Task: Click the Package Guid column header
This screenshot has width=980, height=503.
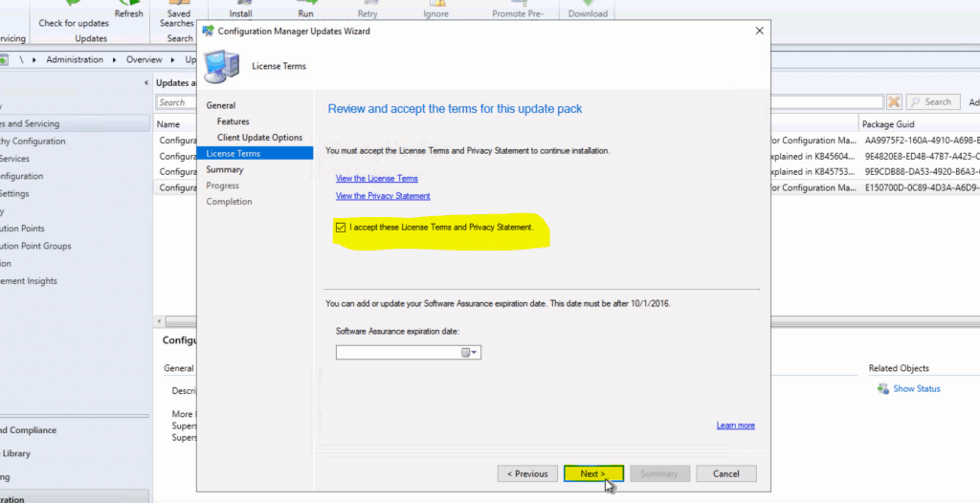Action: pyautogui.click(x=887, y=124)
